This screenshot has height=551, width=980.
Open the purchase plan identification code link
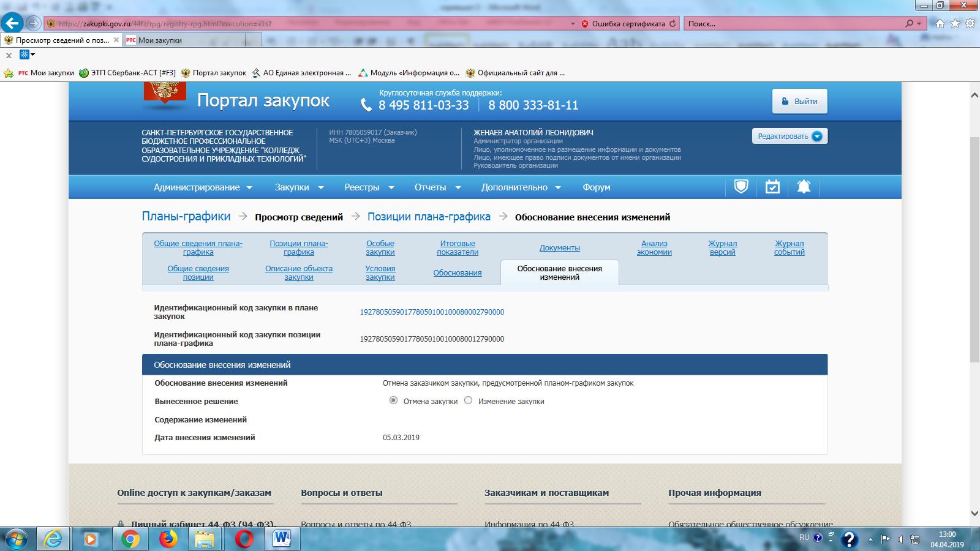tap(432, 312)
